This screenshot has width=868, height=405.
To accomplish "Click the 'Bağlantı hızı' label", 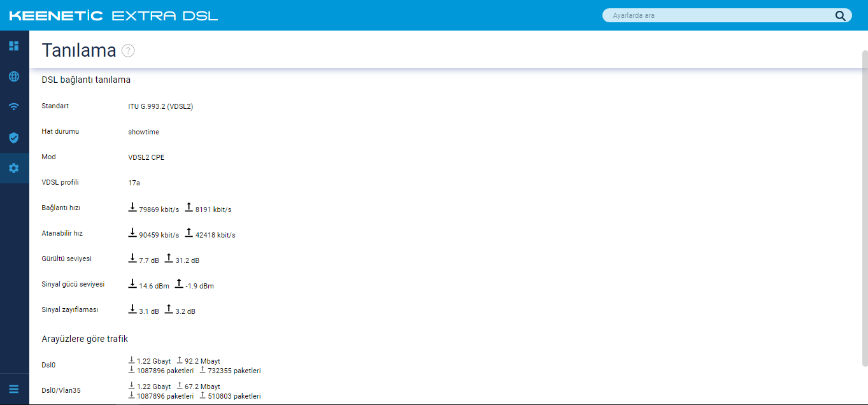I will [x=60, y=208].
